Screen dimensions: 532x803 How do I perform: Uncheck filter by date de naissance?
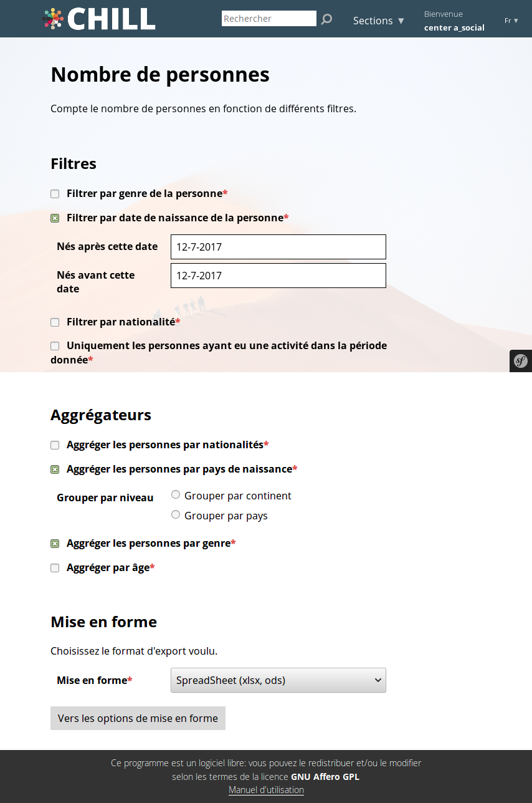click(x=55, y=218)
